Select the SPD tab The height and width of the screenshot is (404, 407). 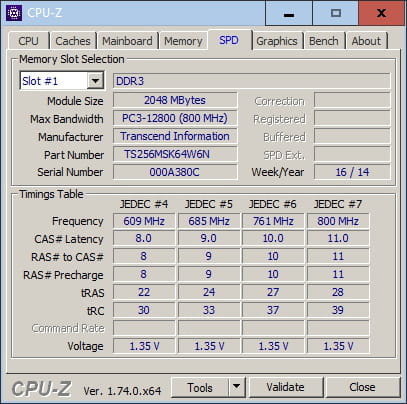[x=229, y=40]
